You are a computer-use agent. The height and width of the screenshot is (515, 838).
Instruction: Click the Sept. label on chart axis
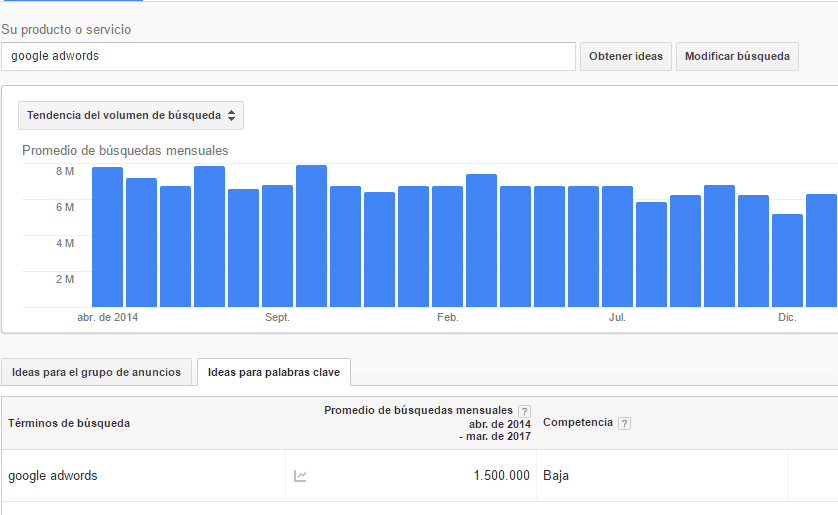[x=277, y=317]
